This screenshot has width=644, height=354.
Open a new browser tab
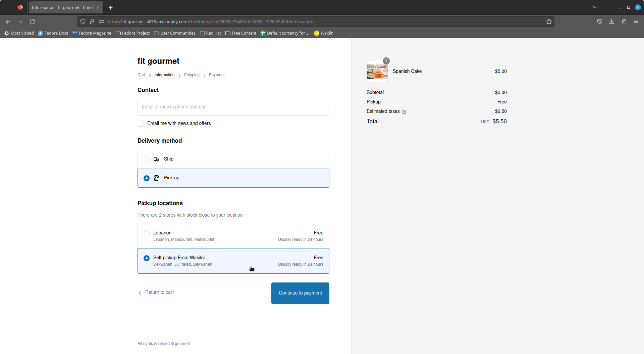(x=110, y=7)
